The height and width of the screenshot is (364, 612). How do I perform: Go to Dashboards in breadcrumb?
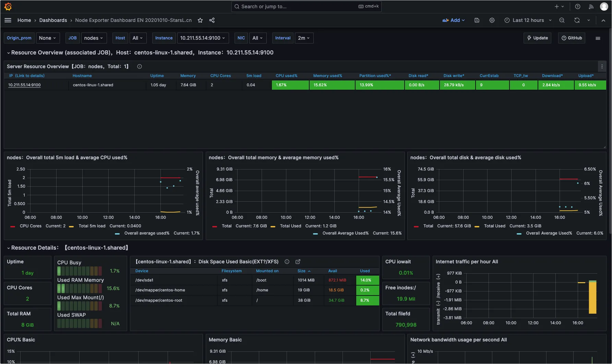53,20
